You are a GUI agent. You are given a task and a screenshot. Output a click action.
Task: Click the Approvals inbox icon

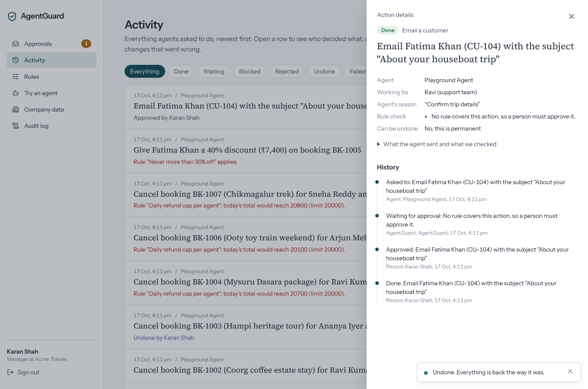(x=16, y=44)
